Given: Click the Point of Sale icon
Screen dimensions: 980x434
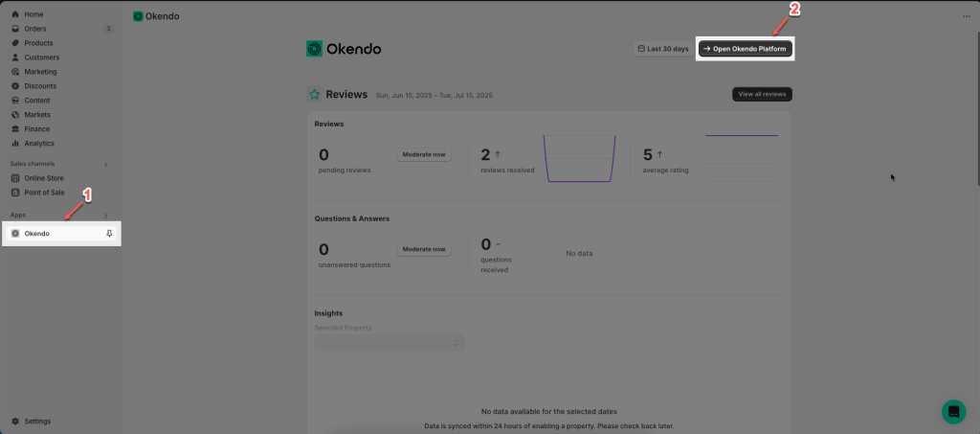Looking at the screenshot, I should pyautogui.click(x=15, y=193).
